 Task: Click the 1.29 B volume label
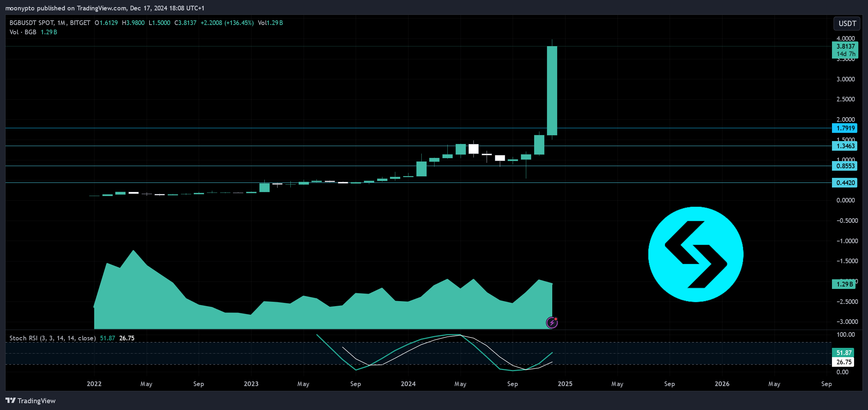pos(844,284)
